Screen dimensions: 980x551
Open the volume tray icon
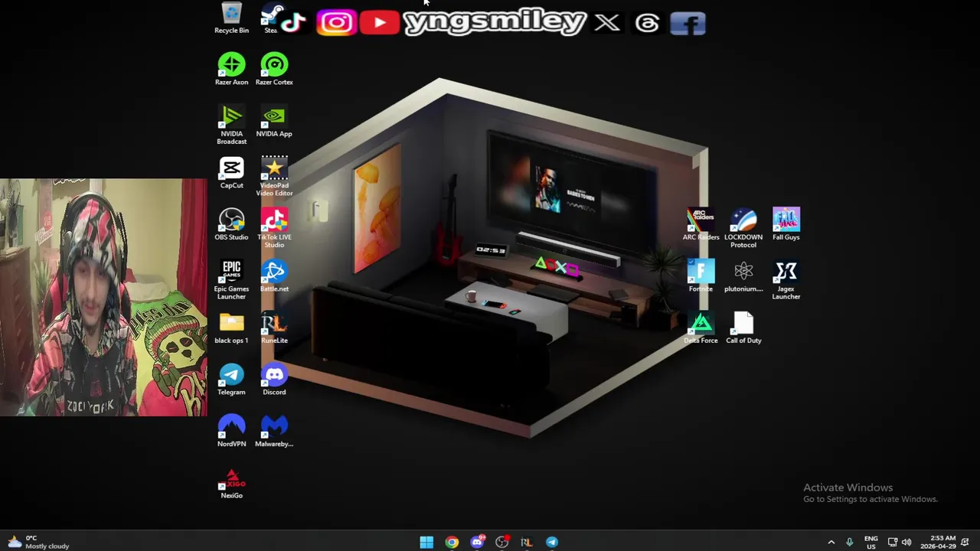[x=906, y=542]
